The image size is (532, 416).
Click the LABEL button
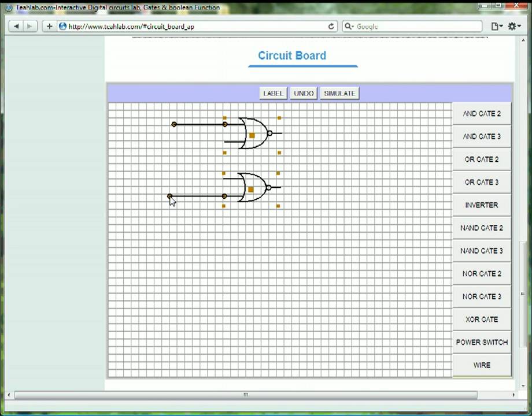(x=273, y=93)
